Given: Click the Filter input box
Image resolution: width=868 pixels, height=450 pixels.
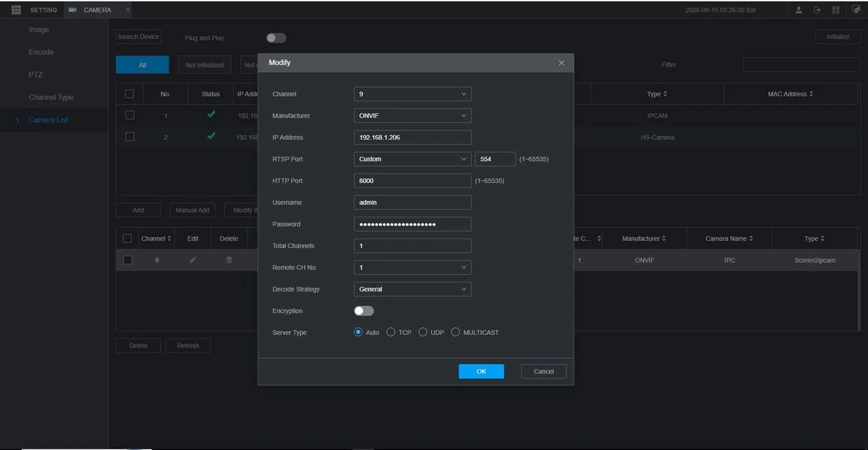Looking at the screenshot, I should [x=801, y=64].
